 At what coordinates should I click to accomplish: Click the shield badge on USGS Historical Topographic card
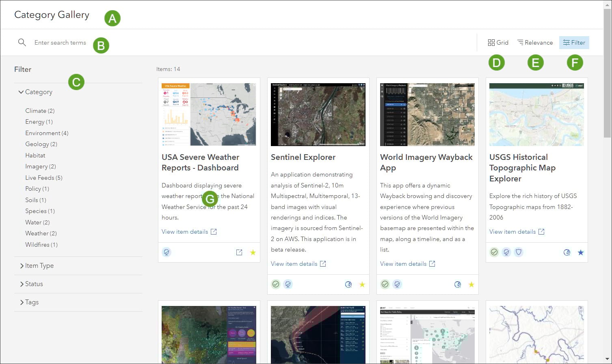[x=519, y=252]
